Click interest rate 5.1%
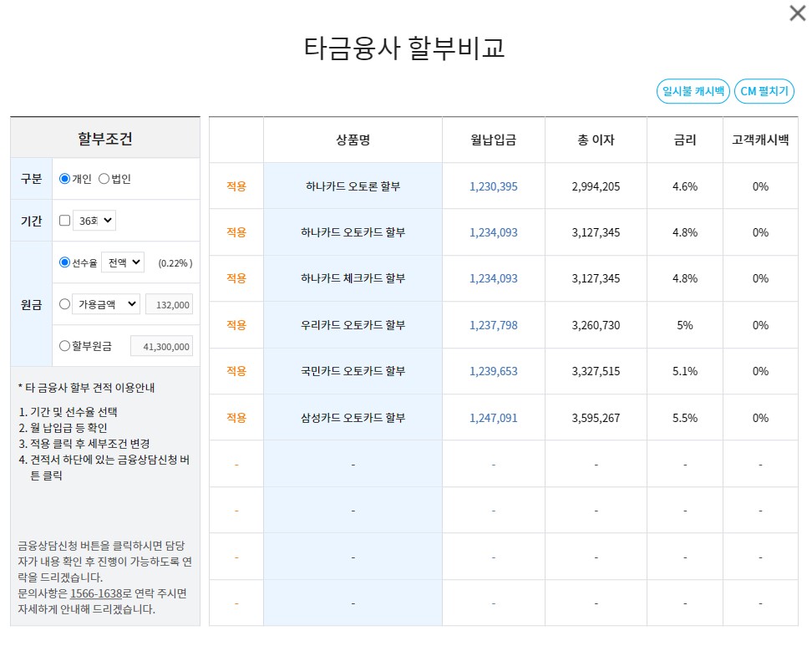This screenshot has height=646, width=812. coord(685,371)
